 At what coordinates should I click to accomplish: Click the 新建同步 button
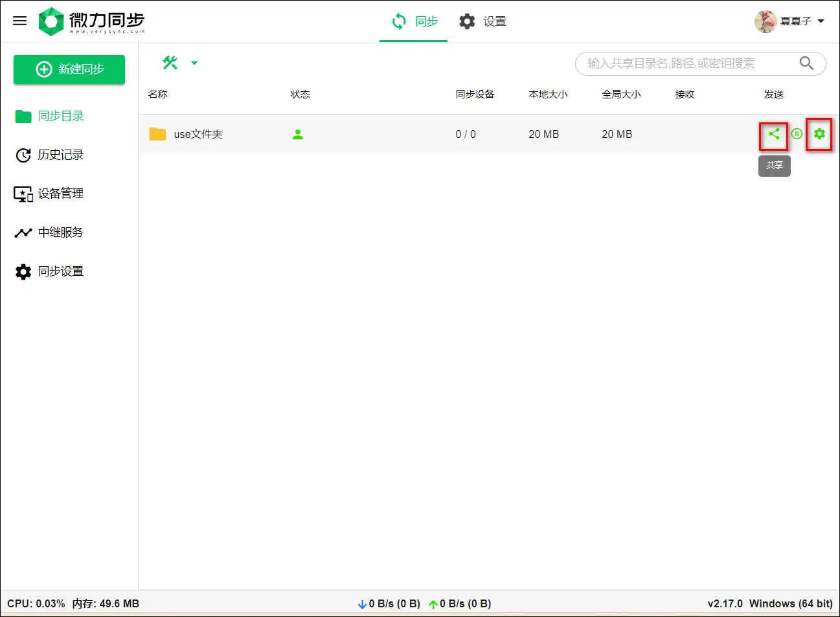pyautogui.click(x=69, y=69)
